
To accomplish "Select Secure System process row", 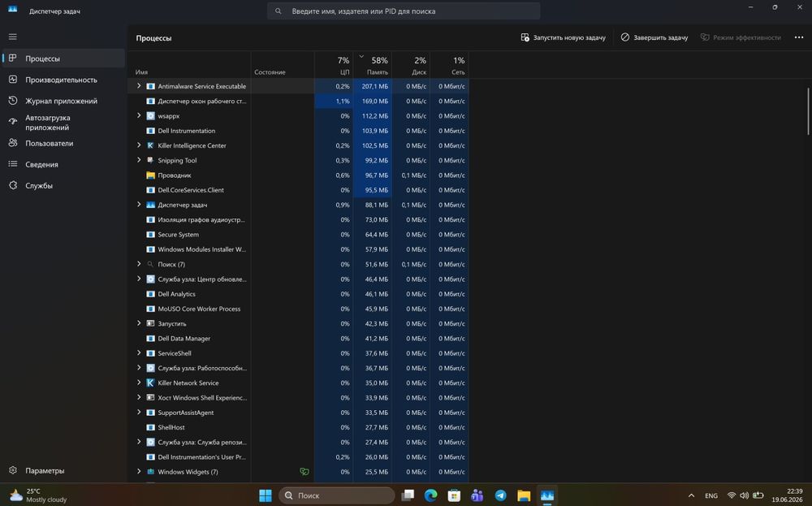I will pyautogui.click(x=298, y=235).
